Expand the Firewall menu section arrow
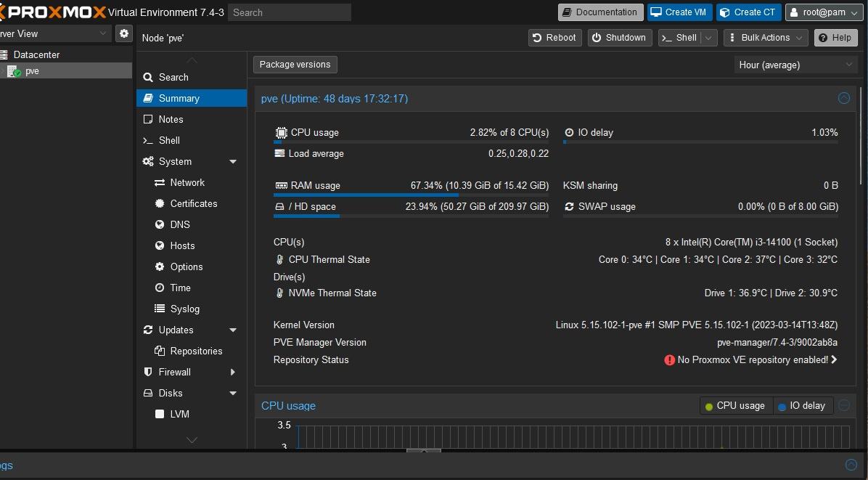Screen dimensions: 868x480 [x=233, y=372]
